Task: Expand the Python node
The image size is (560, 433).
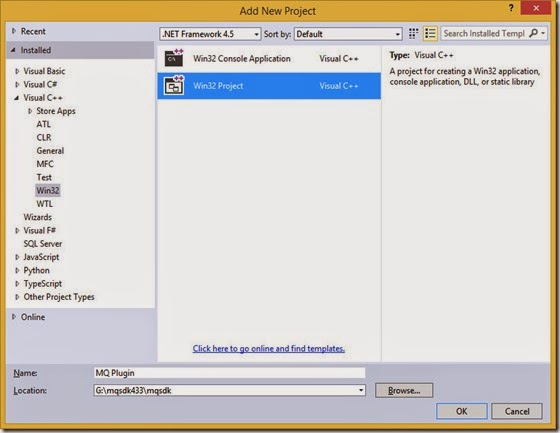Action: pos(17,270)
